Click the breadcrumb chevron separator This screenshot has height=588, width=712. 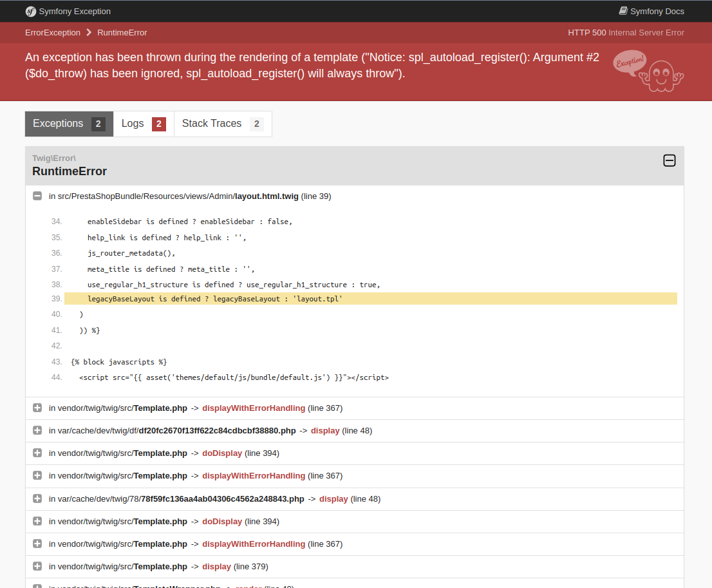89,33
